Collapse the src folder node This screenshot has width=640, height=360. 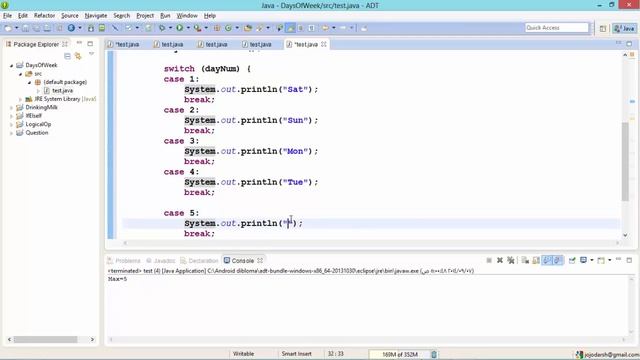pos(20,74)
